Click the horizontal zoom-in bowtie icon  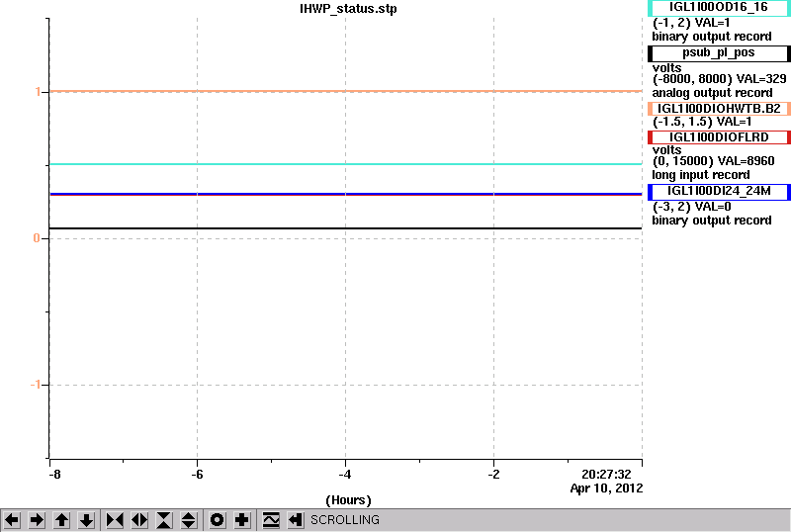point(115,520)
